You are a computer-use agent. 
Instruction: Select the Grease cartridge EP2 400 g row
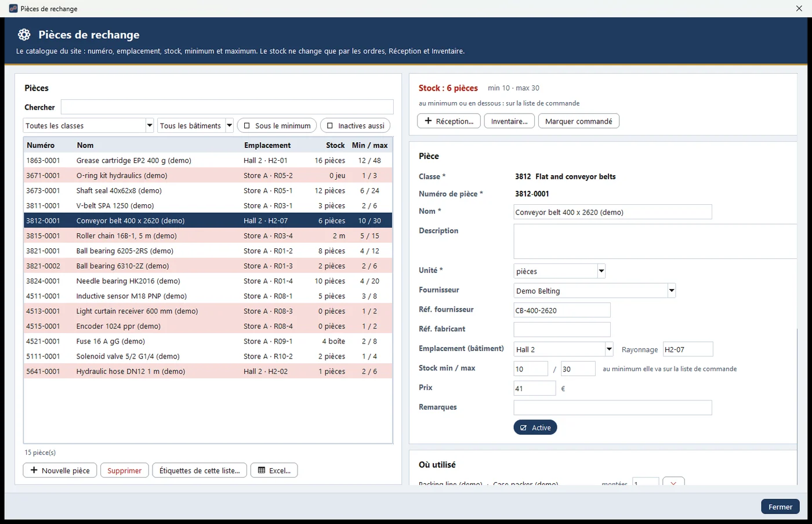click(x=208, y=160)
